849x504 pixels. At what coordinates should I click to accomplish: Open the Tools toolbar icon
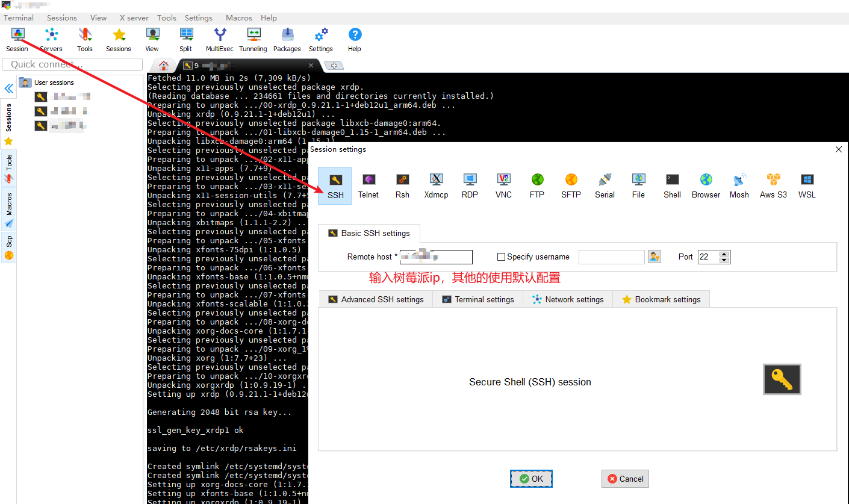tap(85, 40)
